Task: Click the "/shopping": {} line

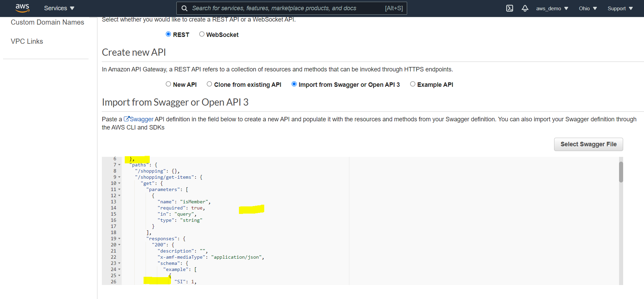Action: pos(157,171)
